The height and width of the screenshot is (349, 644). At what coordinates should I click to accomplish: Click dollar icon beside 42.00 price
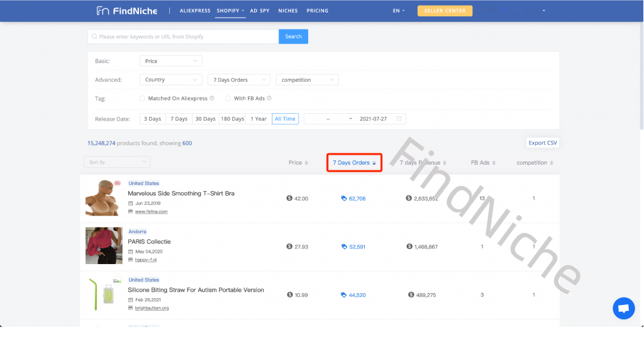coord(289,198)
